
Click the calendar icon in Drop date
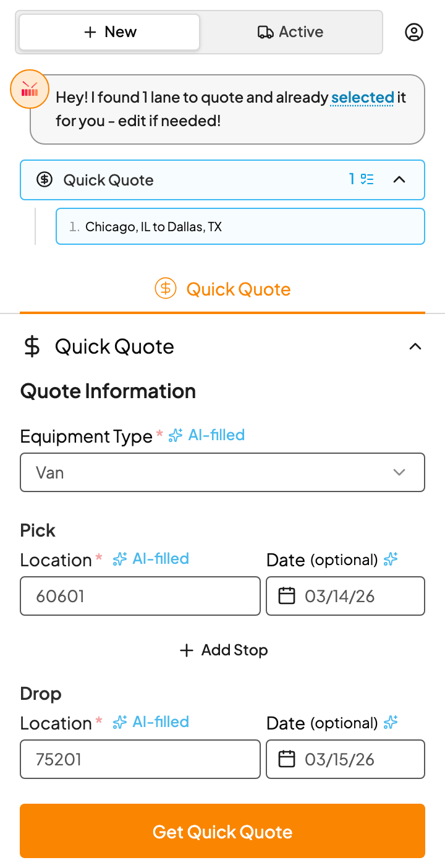(x=287, y=759)
